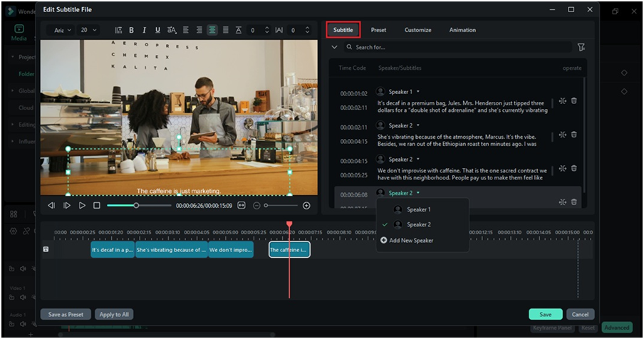Split the subtitle in the 00:00:06:08 row
Image resolution: width=644 pixels, height=339 pixels.
pyautogui.click(x=563, y=202)
